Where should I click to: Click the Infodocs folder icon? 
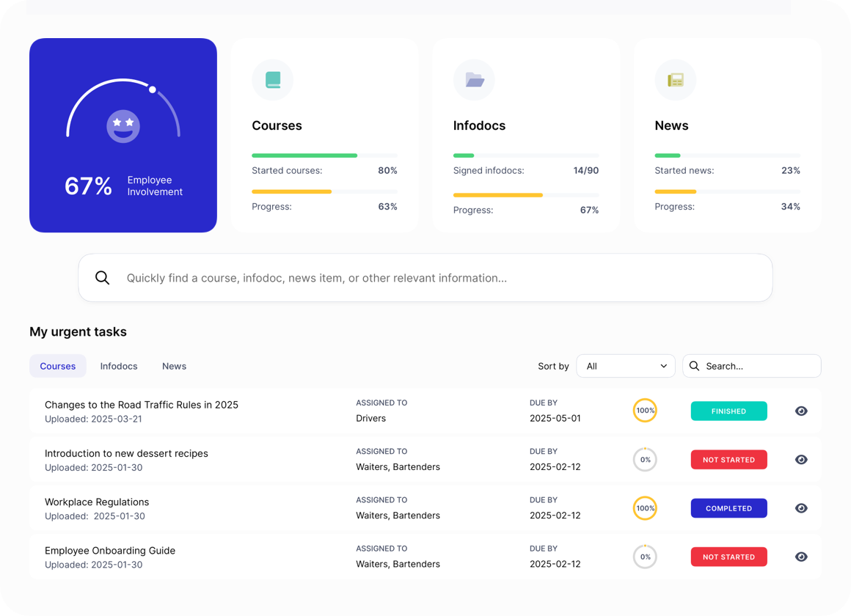(x=474, y=80)
